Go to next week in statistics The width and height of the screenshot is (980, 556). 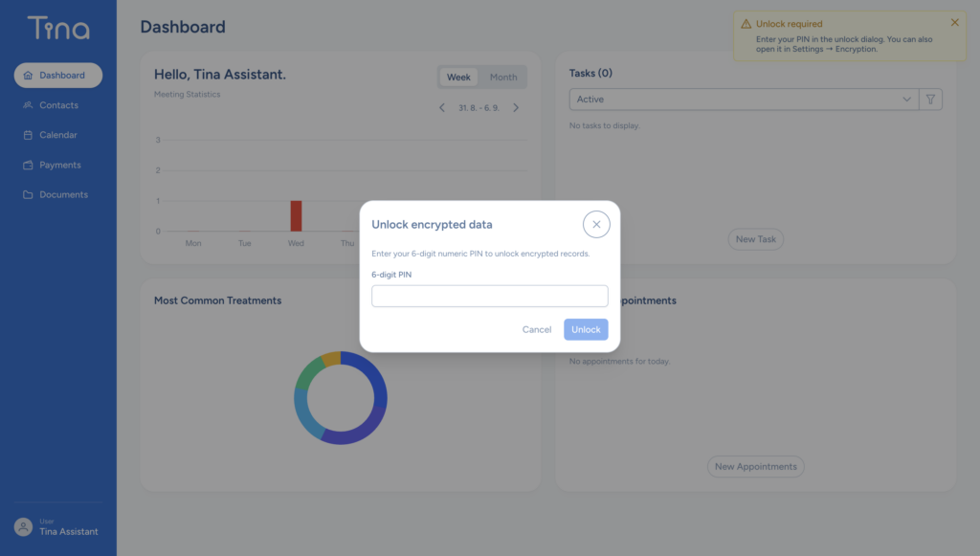click(516, 107)
